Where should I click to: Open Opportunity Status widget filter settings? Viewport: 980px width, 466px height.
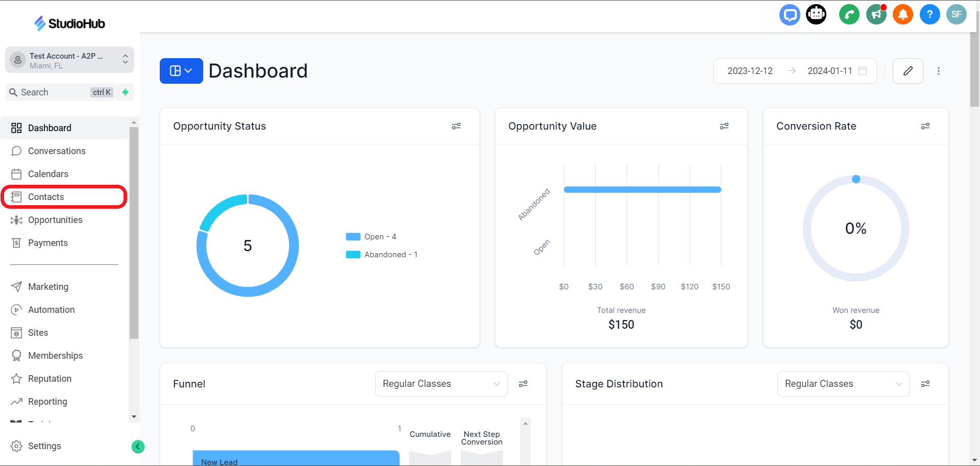[x=456, y=126]
